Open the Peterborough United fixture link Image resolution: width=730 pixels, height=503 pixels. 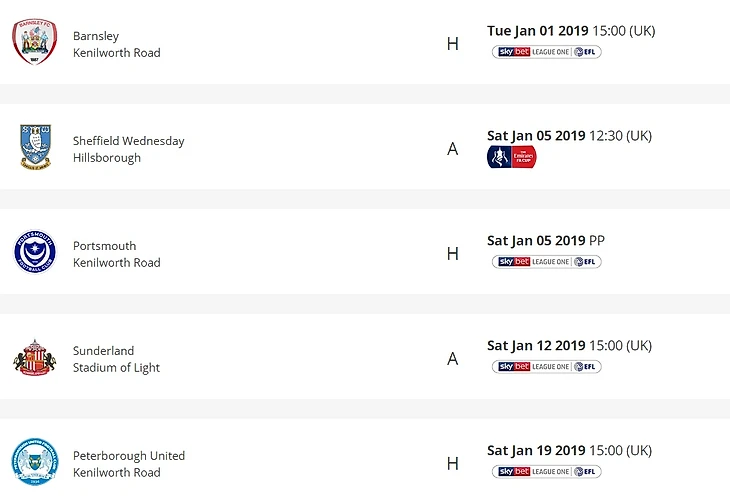128,456
